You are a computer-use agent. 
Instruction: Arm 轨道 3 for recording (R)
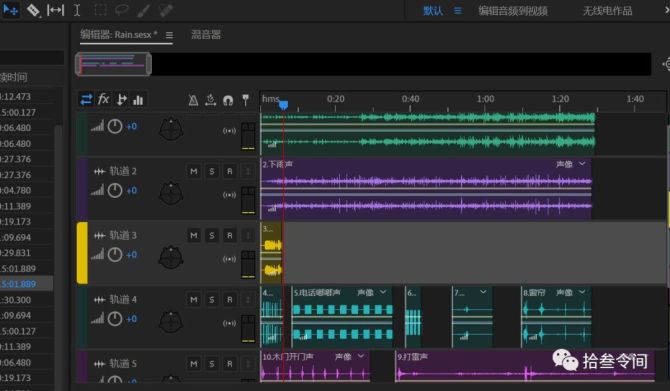point(229,235)
